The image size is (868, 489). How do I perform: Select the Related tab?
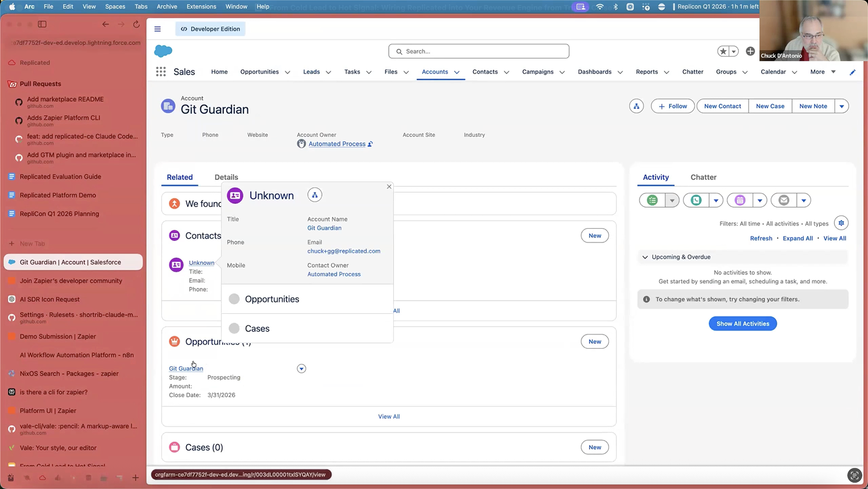180,177
